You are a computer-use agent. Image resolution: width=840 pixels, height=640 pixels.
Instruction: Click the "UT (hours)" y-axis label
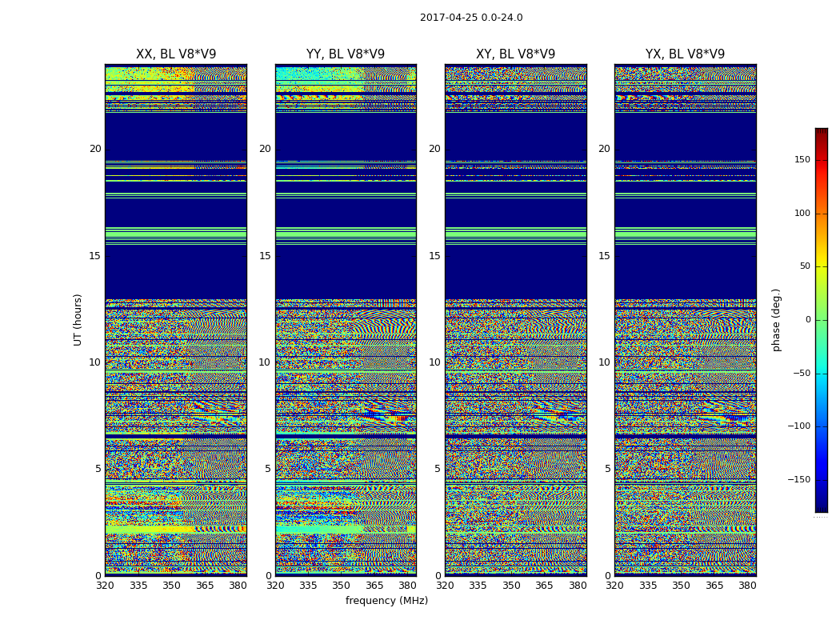78,320
